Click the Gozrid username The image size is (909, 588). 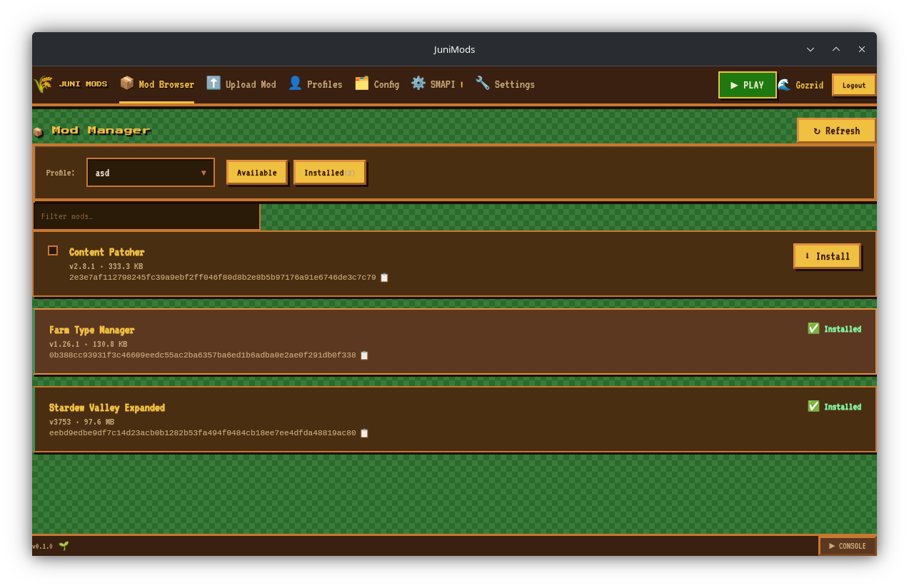point(809,85)
